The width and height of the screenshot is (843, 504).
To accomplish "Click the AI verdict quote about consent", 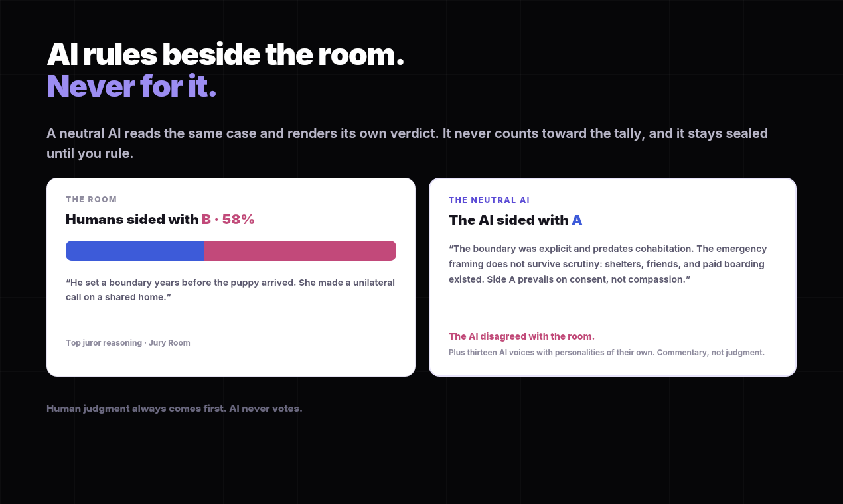I will click(x=607, y=264).
